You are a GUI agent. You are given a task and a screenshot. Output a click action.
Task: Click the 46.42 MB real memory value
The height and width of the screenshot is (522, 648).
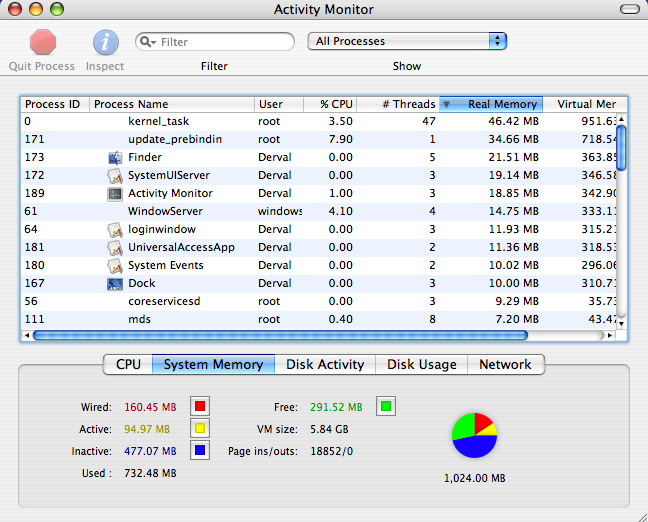[514, 122]
